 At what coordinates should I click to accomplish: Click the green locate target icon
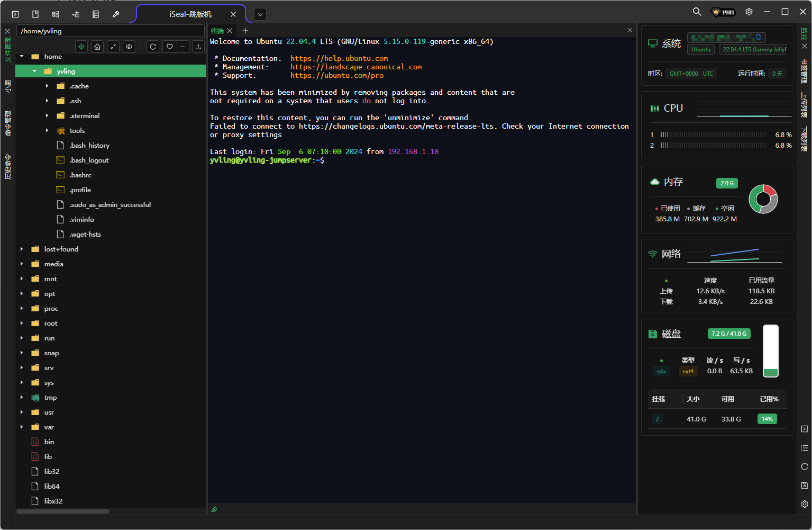tap(81, 47)
